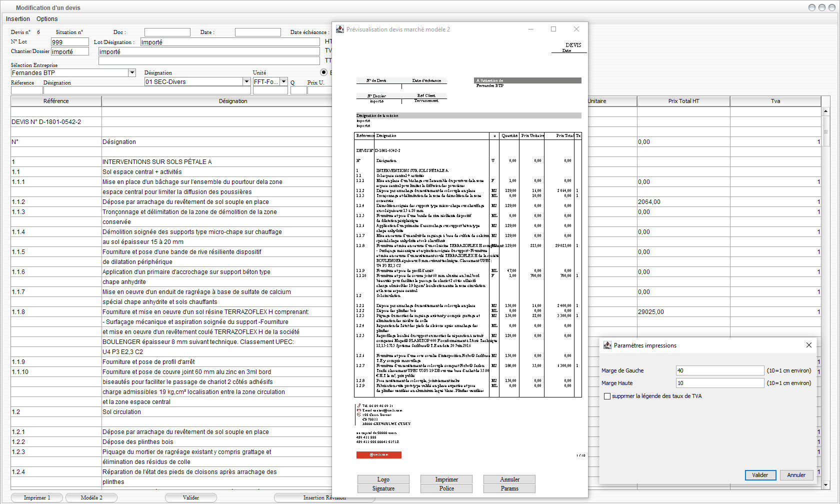Click the Prix Total HT column header
The image size is (840, 504).
tap(683, 101)
